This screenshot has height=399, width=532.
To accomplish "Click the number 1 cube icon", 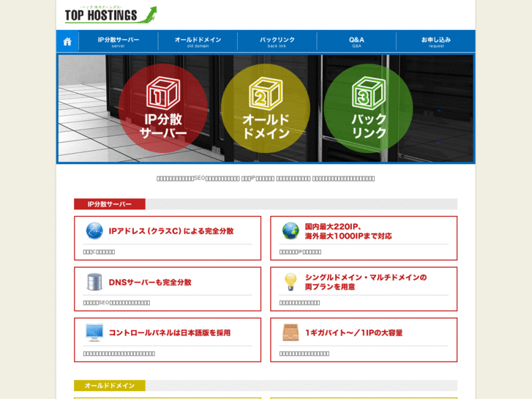I will 163,94.
